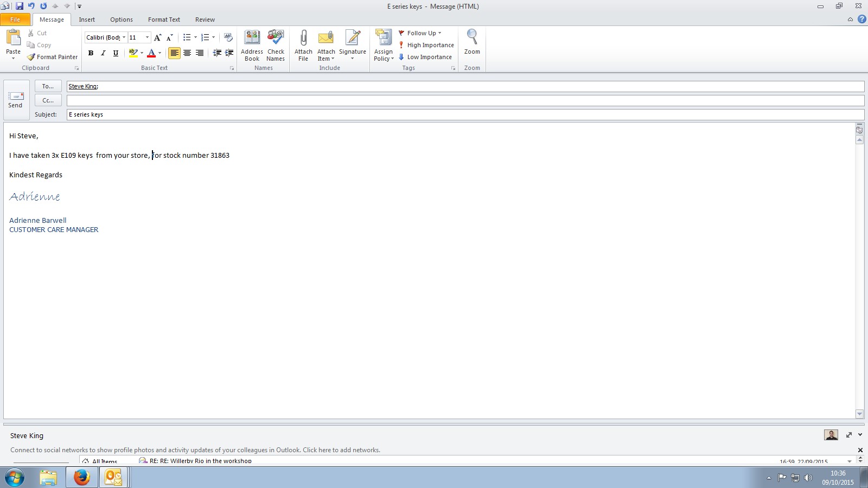Expand the numbering list options

[213, 37]
